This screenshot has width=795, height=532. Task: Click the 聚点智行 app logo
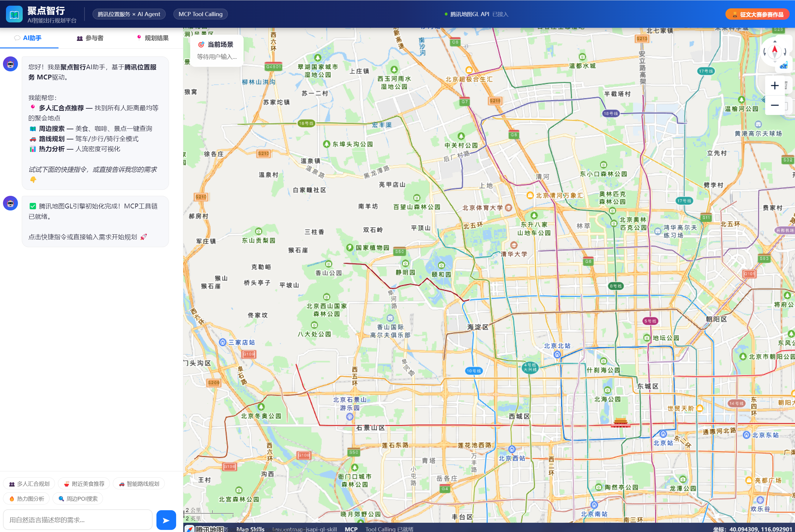[14, 14]
